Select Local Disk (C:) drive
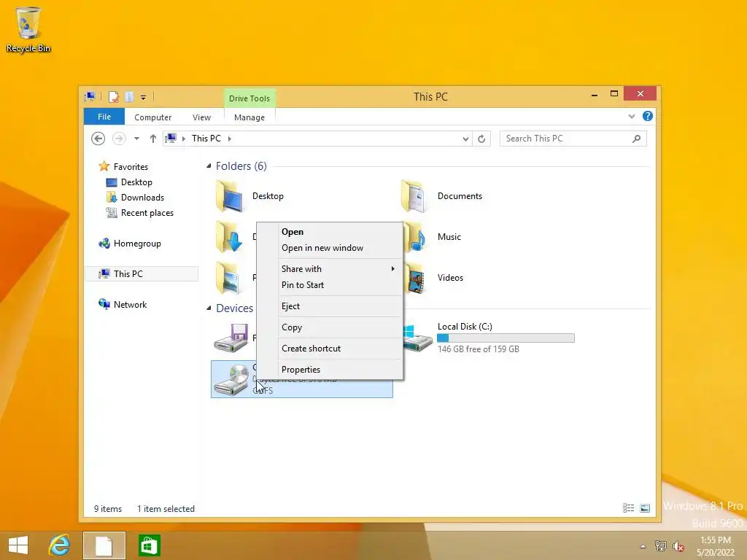The image size is (747, 560). pos(488,338)
